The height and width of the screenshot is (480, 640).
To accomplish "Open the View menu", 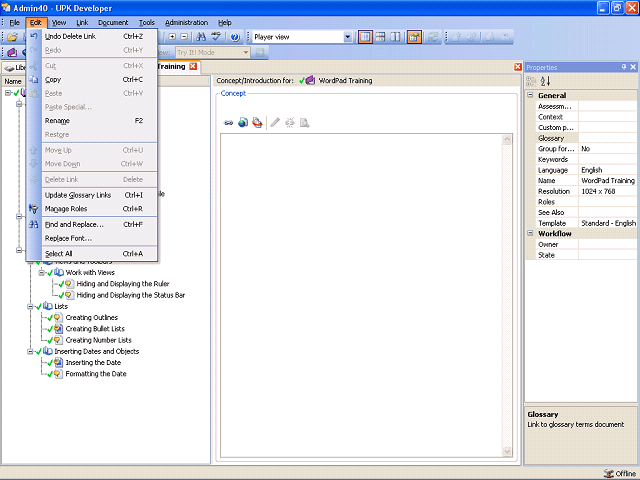I will (x=59, y=23).
